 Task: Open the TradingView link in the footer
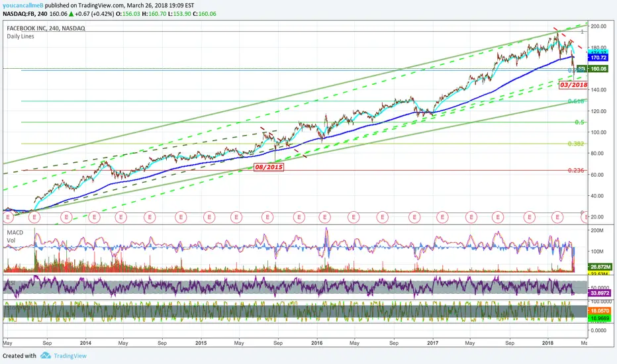click(70, 356)
